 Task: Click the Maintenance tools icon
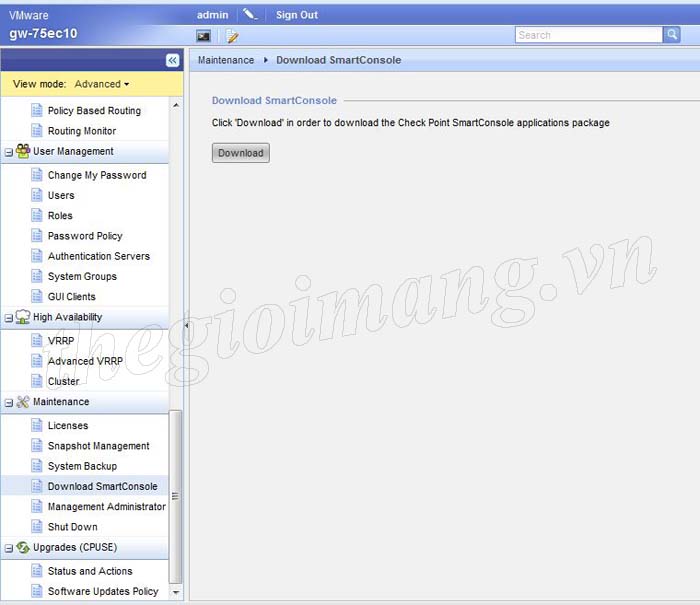point(23,402)
